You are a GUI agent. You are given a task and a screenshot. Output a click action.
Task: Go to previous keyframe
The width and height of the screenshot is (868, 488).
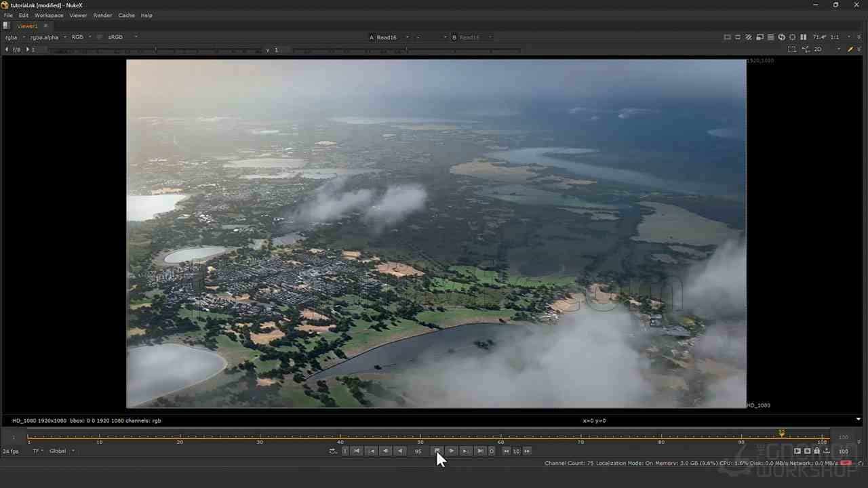point(372,451)
